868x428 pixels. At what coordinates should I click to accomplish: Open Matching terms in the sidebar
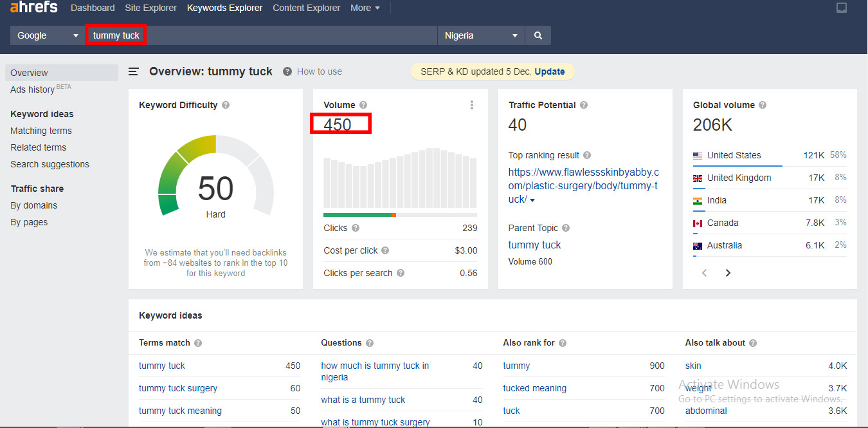point(41,131)
